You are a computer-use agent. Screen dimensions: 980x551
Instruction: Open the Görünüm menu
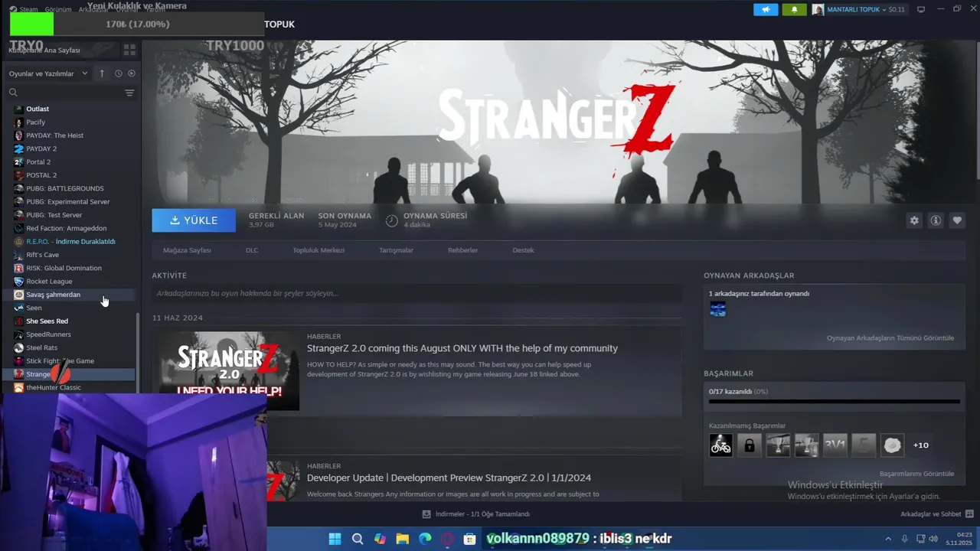tap(57, 9)
